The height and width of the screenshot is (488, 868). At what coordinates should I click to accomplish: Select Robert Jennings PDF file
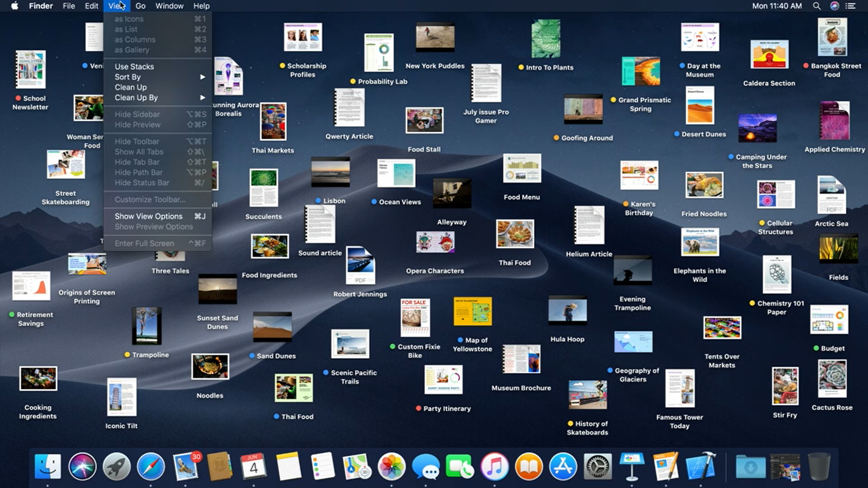(360, 265)
